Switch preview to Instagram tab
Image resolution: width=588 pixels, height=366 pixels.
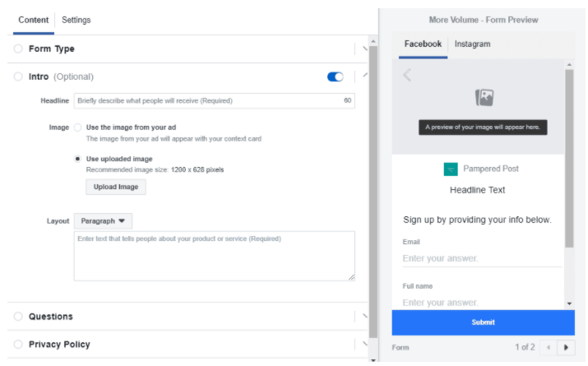coord(472,44)
